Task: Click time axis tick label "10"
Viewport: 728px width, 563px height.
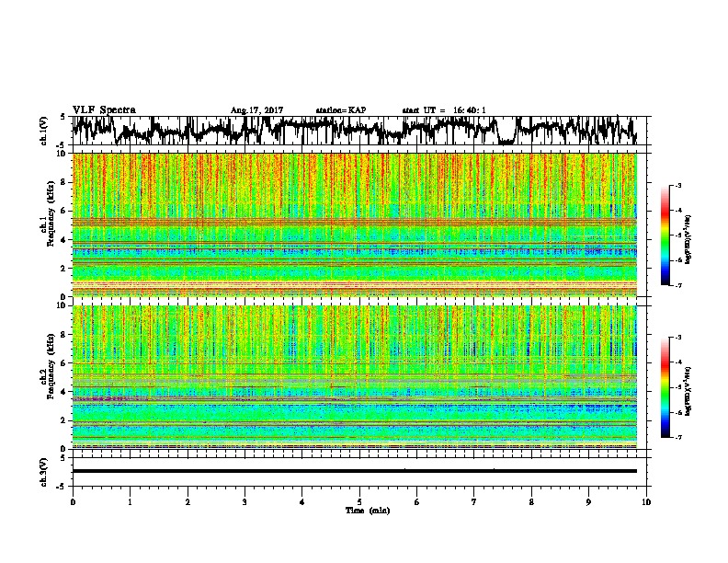Action: point(646,501)
